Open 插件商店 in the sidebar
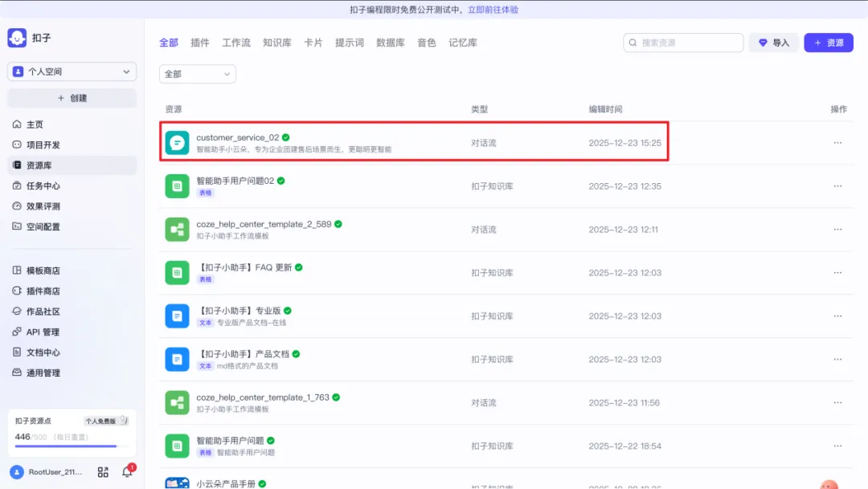The image size is (868, 489). click(72, 291)
